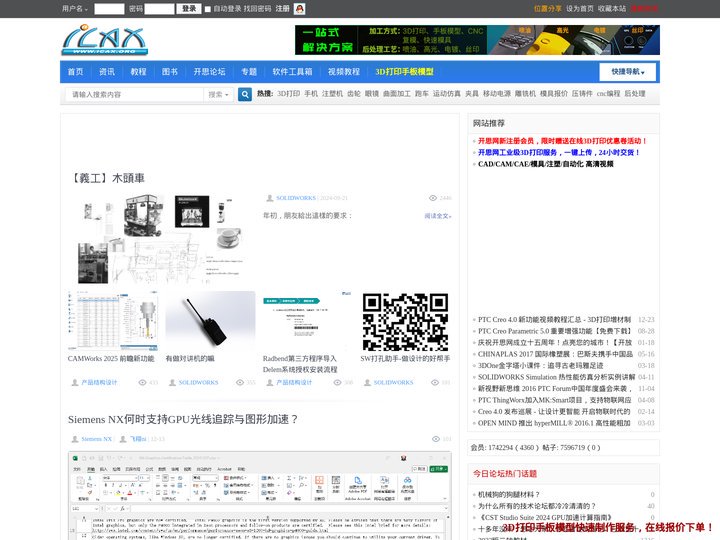Open the 用户名 login type dropdown
This screenshot has width=720, height=540.
(75, 9)
